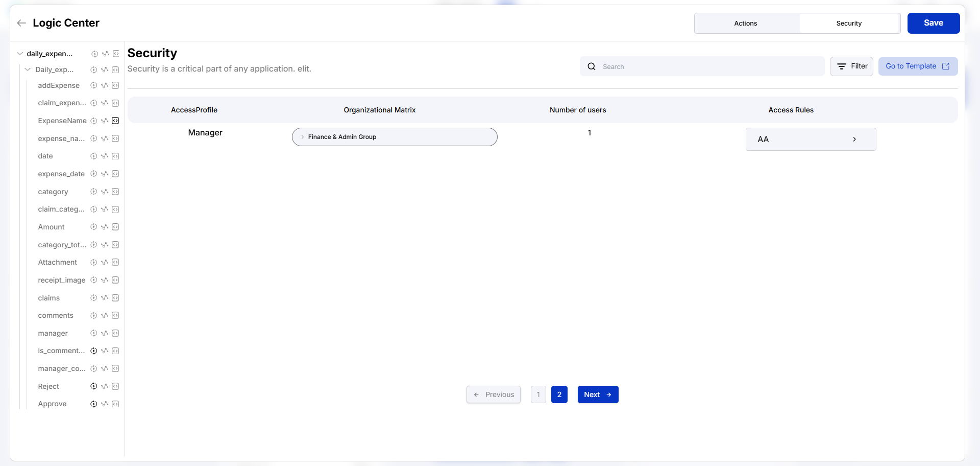Click the code brackets icon next to Attachment
Screen dimensions: 980x466
(x=116, y=262)
